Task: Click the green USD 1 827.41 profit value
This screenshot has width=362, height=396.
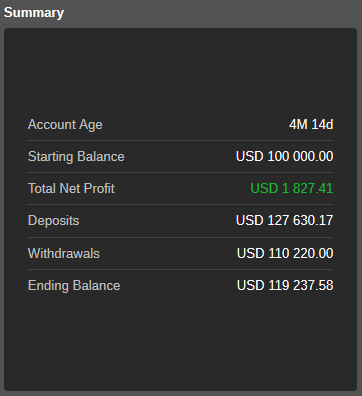Action: coord(292,188)
